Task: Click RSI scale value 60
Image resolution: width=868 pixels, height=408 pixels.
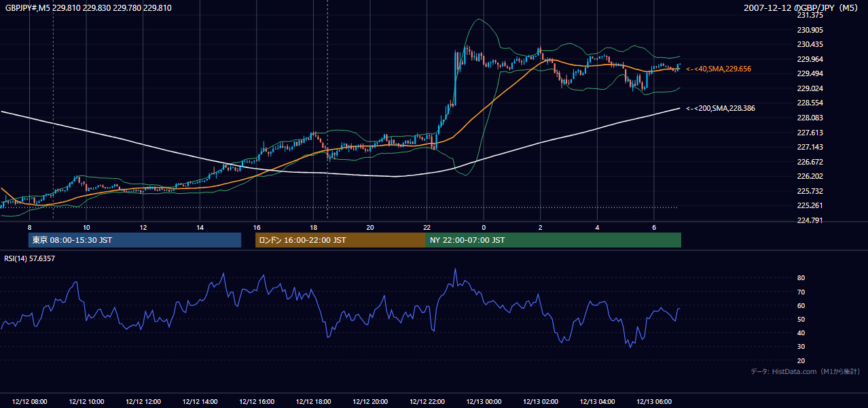Action: click(801, 306)
